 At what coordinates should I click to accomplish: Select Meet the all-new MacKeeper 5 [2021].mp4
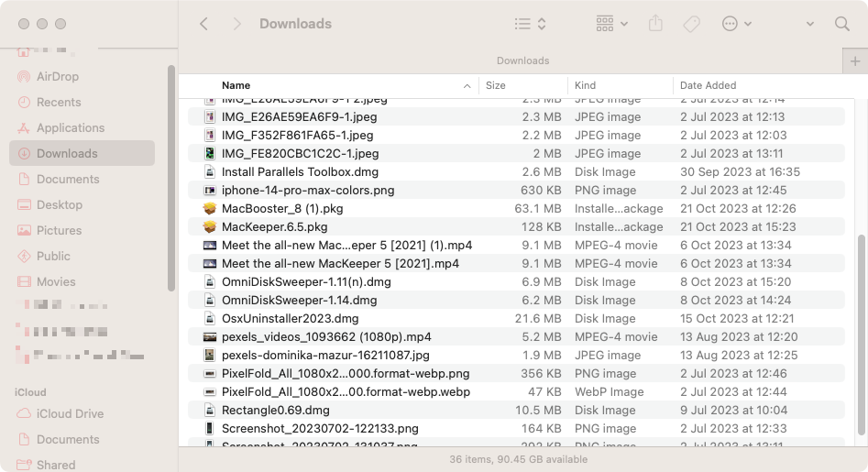[516, 263]
